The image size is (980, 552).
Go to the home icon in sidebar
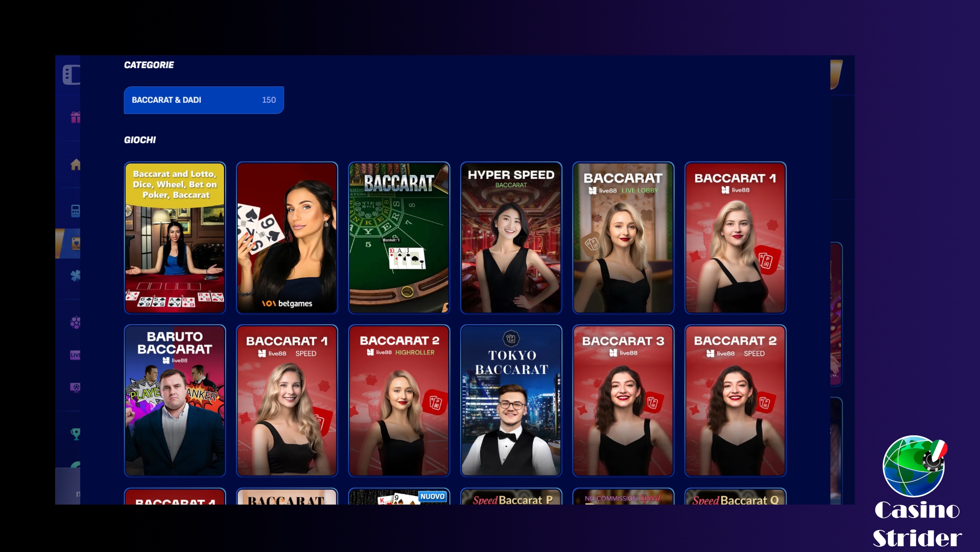coord(75,165)
